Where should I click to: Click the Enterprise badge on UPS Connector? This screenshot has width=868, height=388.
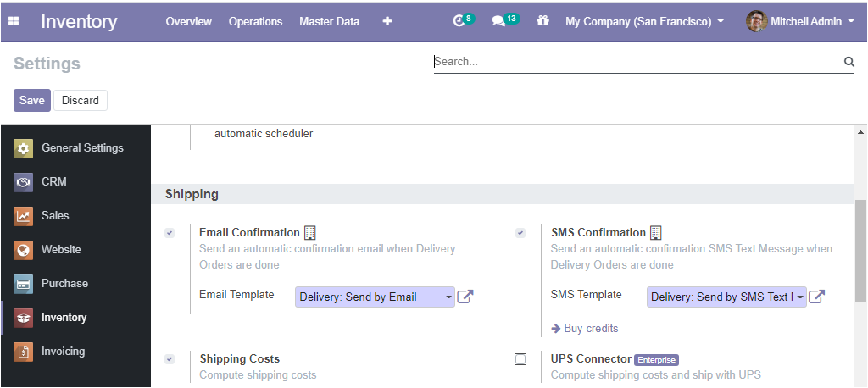click(657, 360)
